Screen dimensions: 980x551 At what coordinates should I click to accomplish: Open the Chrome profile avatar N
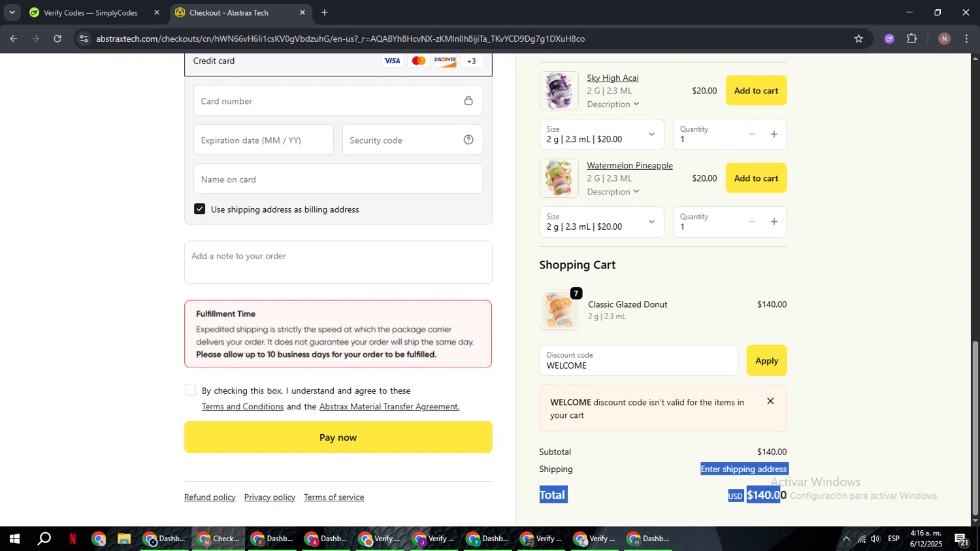pyautogui.click(x=944, y=39)
